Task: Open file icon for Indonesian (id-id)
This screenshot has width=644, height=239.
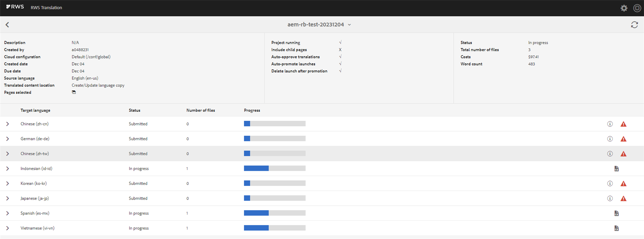Action: 616,168
